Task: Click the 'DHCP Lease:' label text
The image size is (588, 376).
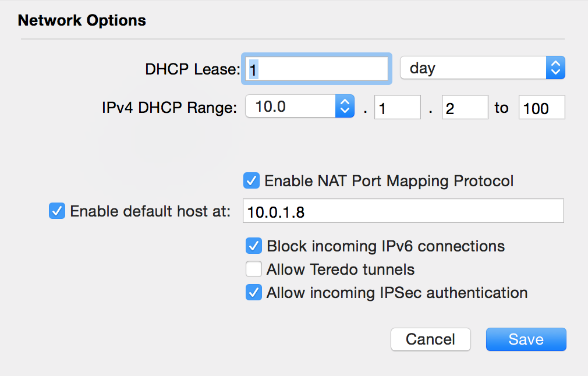Action: point(192,69)
